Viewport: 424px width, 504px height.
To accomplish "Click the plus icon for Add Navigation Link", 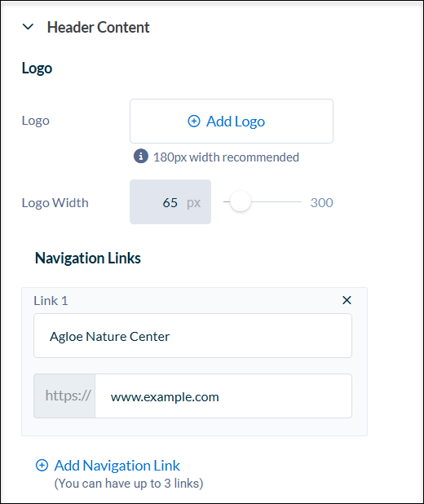I will point(42,465).
